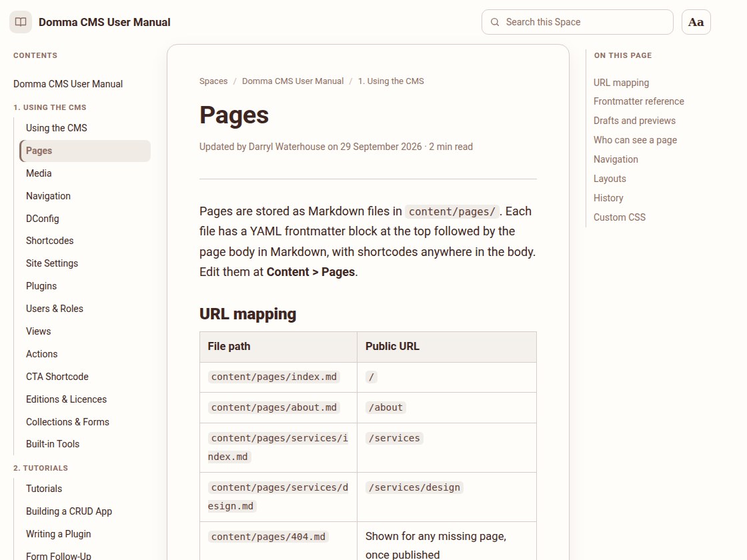Go to the CTA Shortcode page
Viewport: 747px width, 560px height.
pos(57,377)
